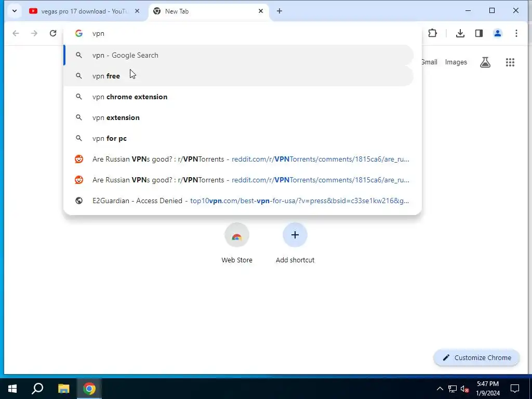Open the profile avatar icon

coord(497,33)
